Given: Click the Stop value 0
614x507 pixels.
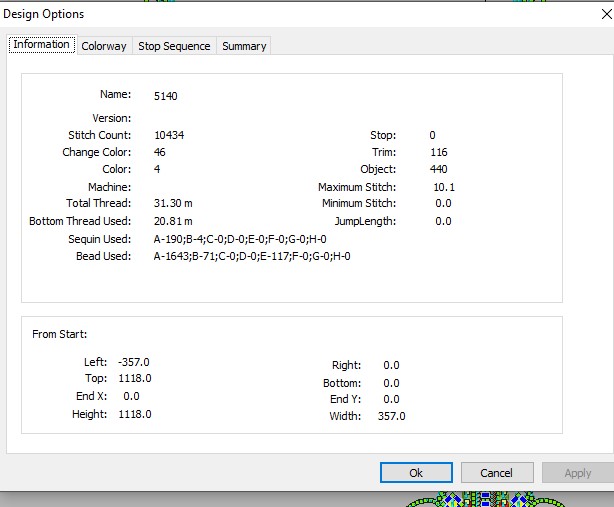Looking at the screenshot, I should point(432,135).
